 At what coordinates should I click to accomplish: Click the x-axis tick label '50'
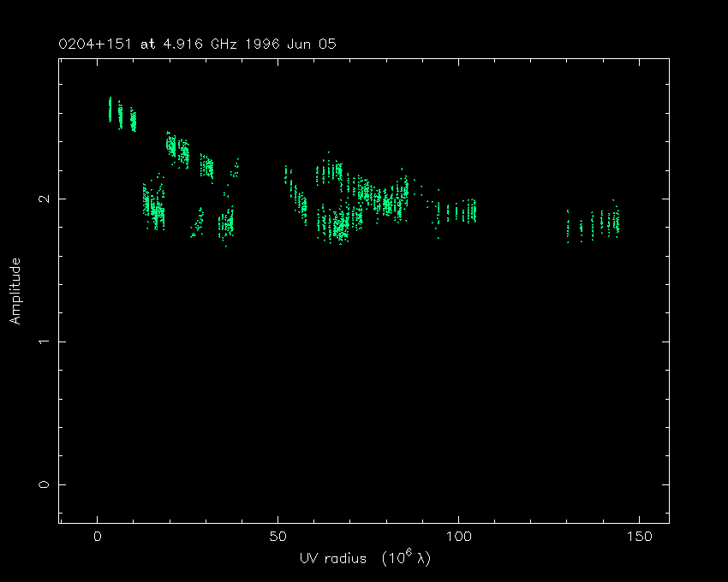277,537
